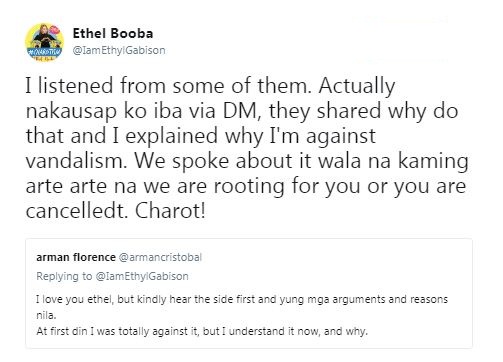503x362 pixels.
Task: Click the first line "I listened from some of them"
Action: pyautogui.click(x=166, y=86)
